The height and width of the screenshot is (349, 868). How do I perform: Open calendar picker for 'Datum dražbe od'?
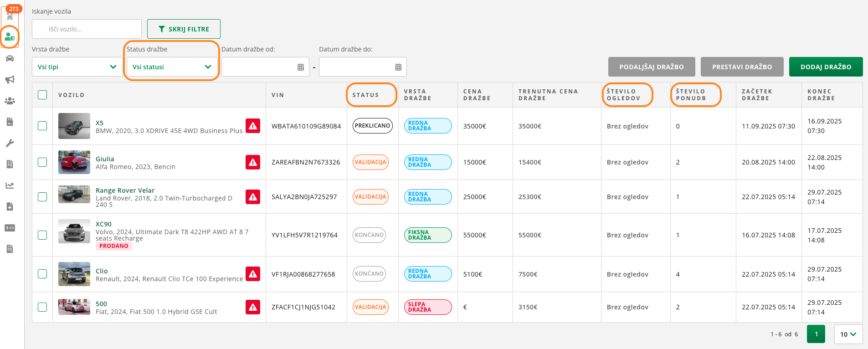click(301, 67)
